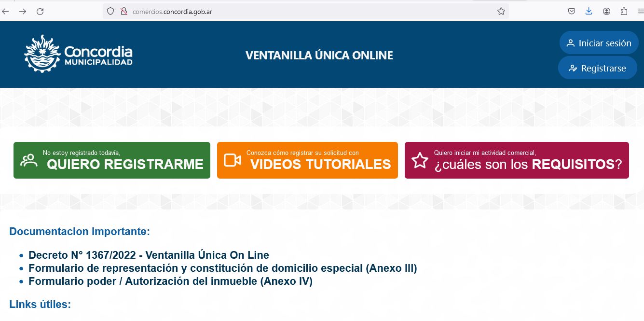The height and width of the screenshot is (321, 644).
Task: Open the browser extensions puzzle icon
Action: click(624, 12)
